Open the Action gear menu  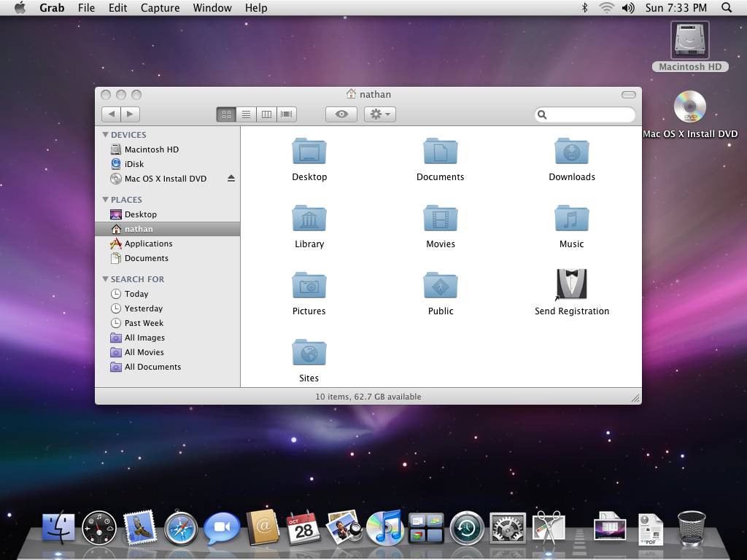tap(379, 114)
